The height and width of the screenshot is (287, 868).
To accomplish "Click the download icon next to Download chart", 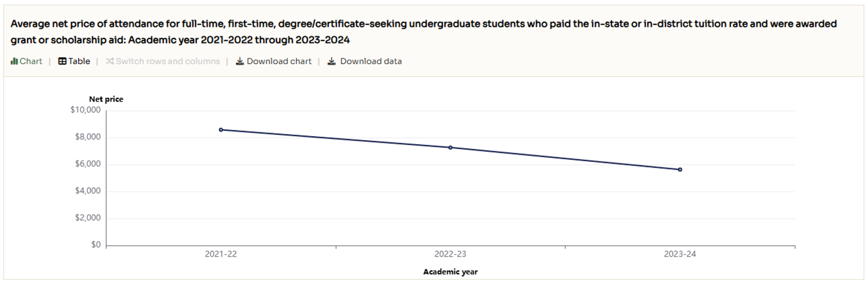I will point(240,61).
